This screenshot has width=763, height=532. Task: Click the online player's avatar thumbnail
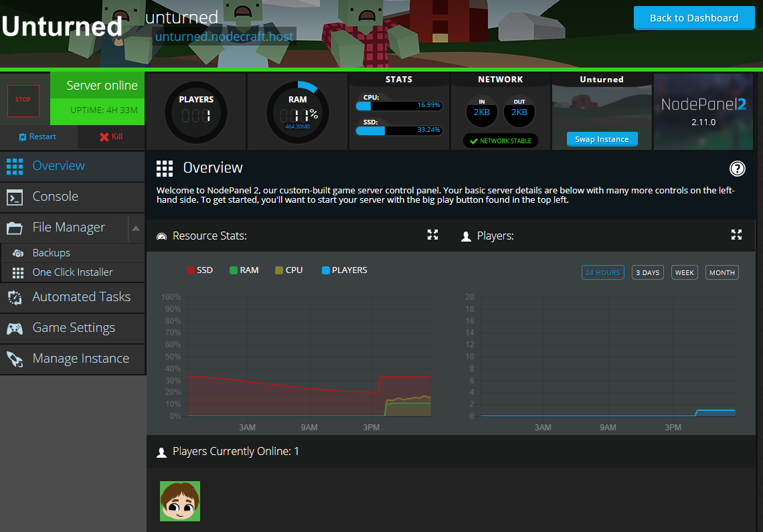(180, 501)
